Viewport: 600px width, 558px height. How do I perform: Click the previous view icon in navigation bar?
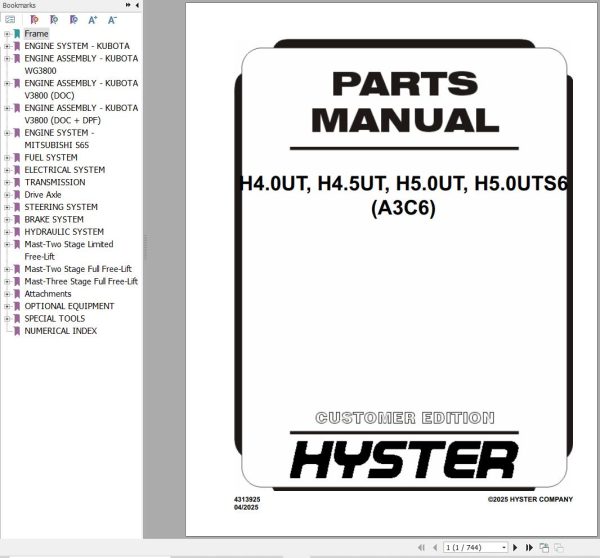[544, 548]
